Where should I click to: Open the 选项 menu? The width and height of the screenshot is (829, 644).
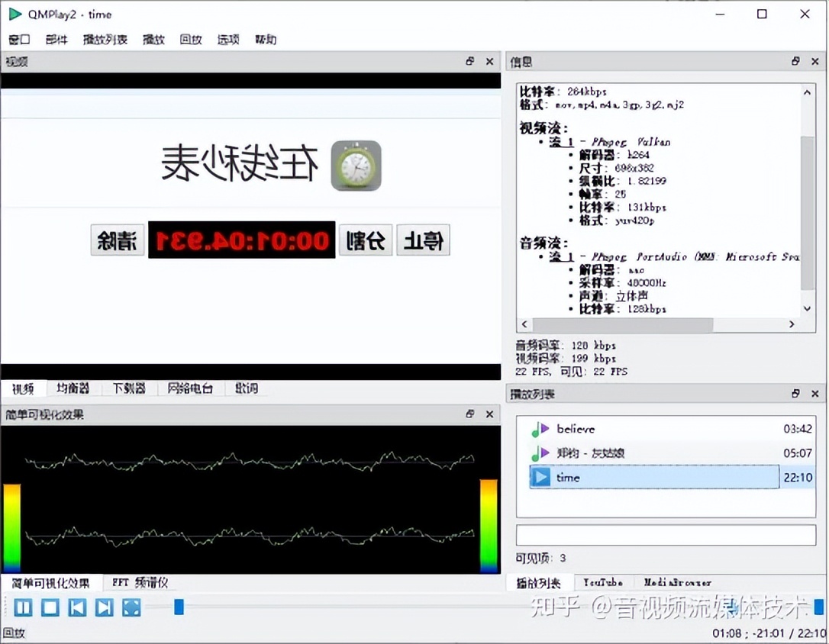pos(227,40)
